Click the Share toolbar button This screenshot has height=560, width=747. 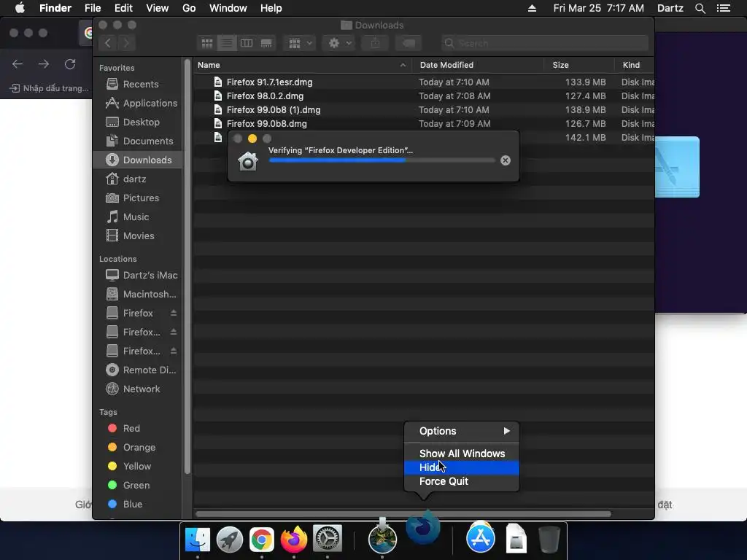point(376,43)
